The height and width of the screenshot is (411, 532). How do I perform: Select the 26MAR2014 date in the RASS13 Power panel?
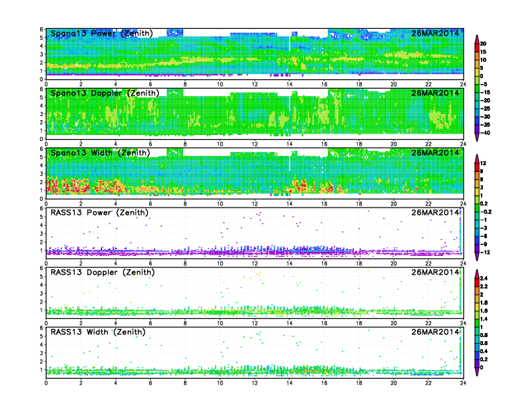(x=435, y=213)
